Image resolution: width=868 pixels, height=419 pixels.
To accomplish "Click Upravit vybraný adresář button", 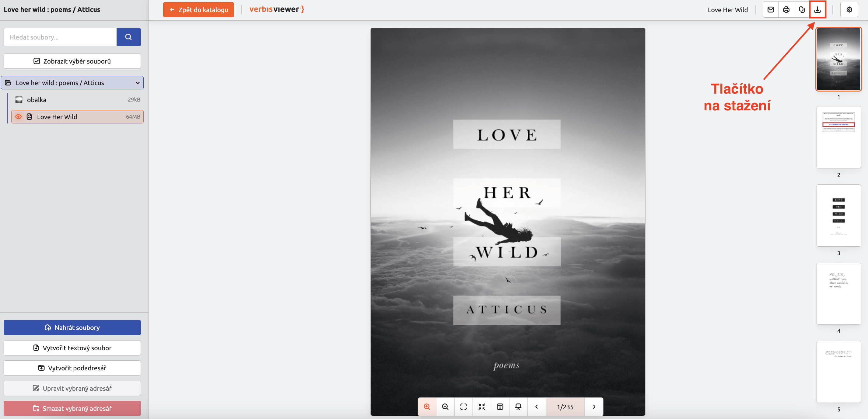I will [72, 388].
